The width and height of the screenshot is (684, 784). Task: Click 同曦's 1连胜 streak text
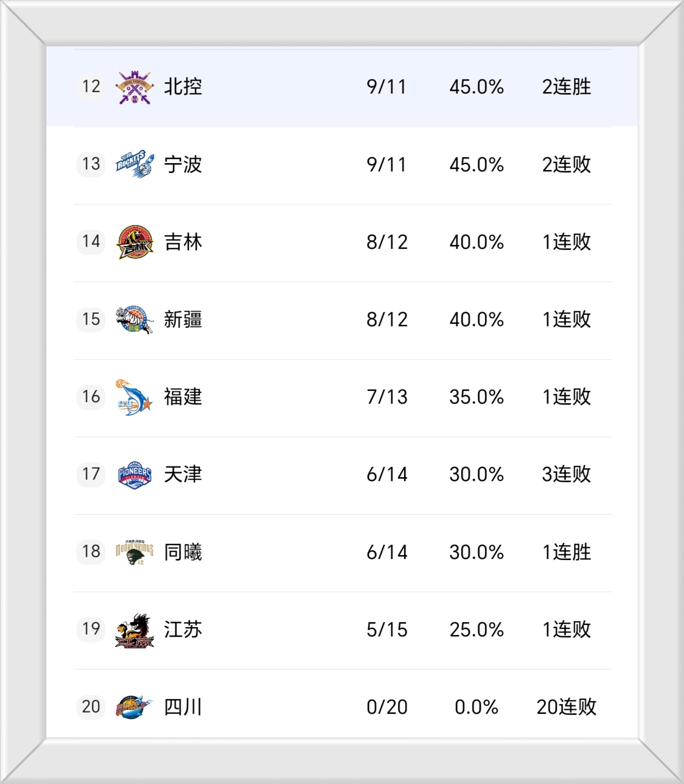pos(566,552)
